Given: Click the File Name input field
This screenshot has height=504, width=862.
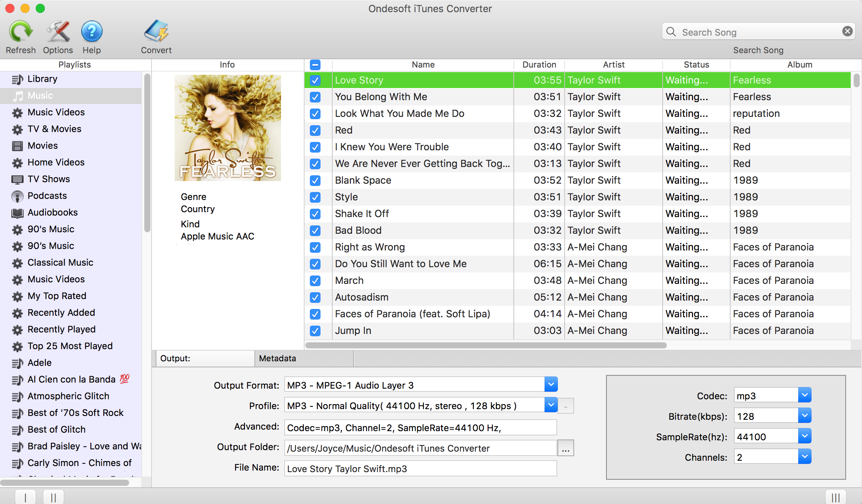Looking at the screenshot, I should [x=420, y=468].
